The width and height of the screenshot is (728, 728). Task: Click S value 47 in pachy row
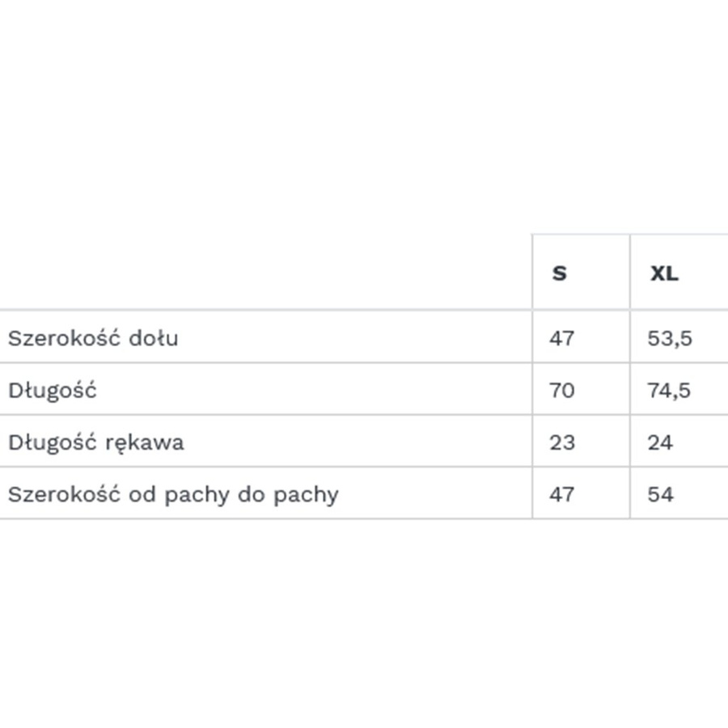pyautogui.click(x=561, y=494)
